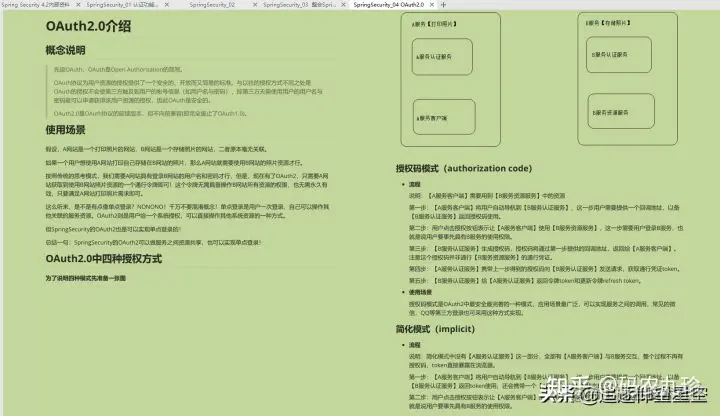Click the 'B服务认证服务' box in the diagram

pyautogui.click(x=619, y=55)
